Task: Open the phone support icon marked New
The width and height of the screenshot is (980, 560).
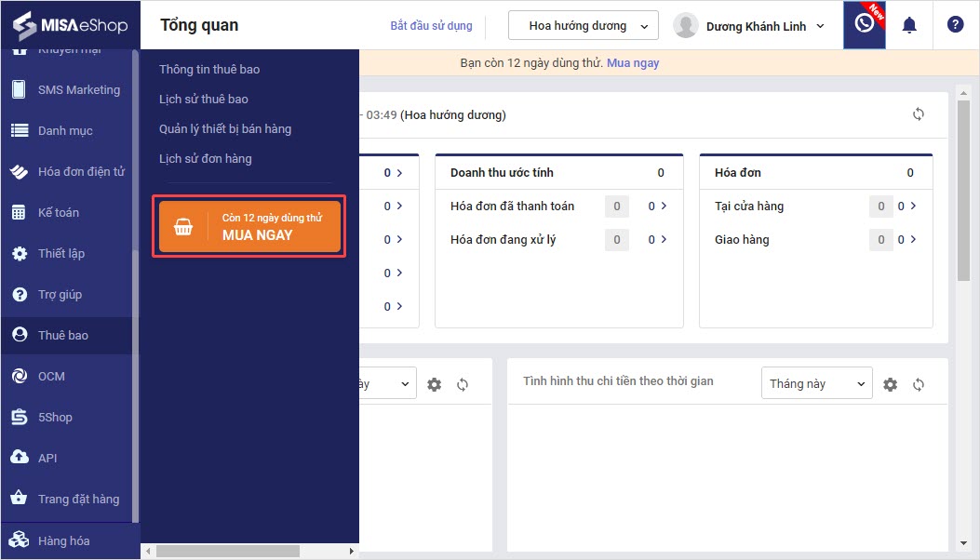Action: tap(865, 24)
